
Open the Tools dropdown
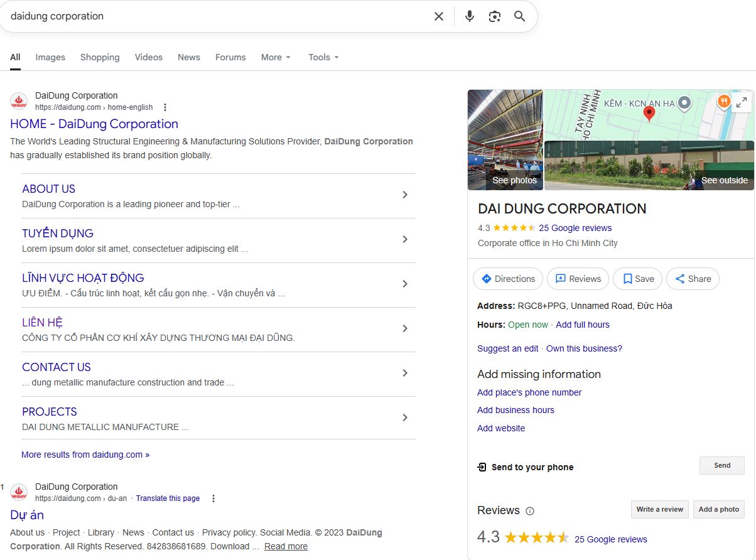click(323, 57)
